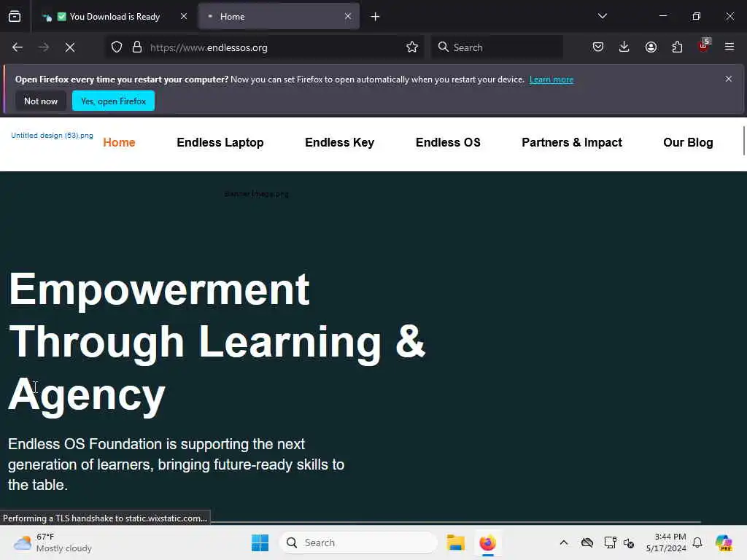Open the Endless Key page
The height and width of the screenshot is (560, 747).
coord(340,142)
